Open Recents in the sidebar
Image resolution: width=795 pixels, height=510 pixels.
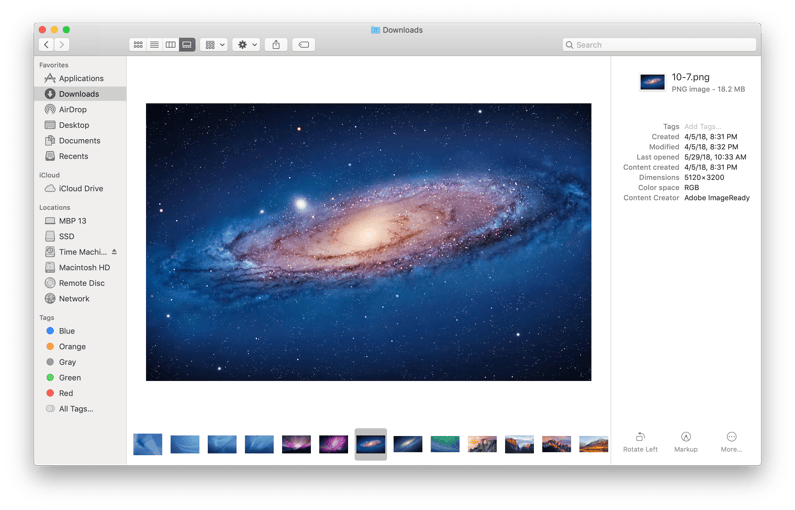80,156
